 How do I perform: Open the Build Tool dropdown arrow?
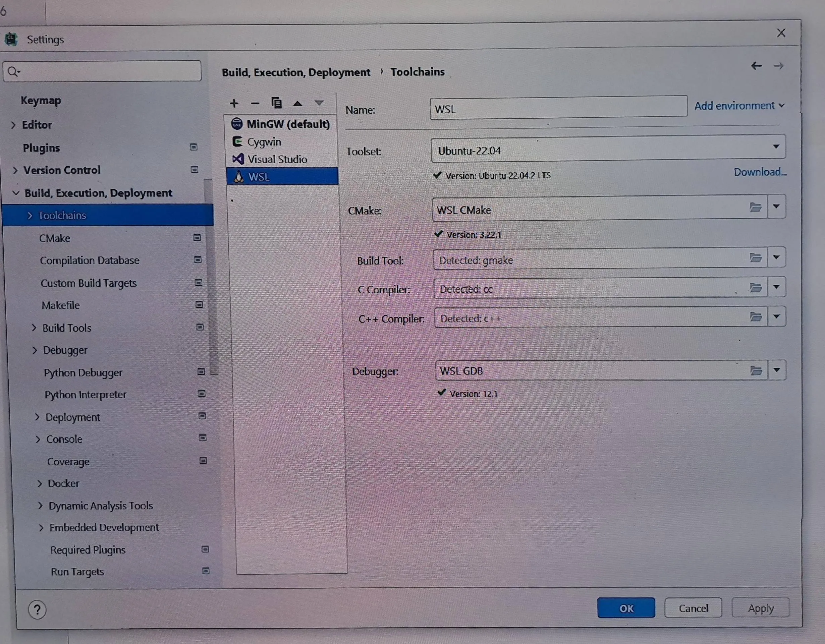(x=776, y=257)
